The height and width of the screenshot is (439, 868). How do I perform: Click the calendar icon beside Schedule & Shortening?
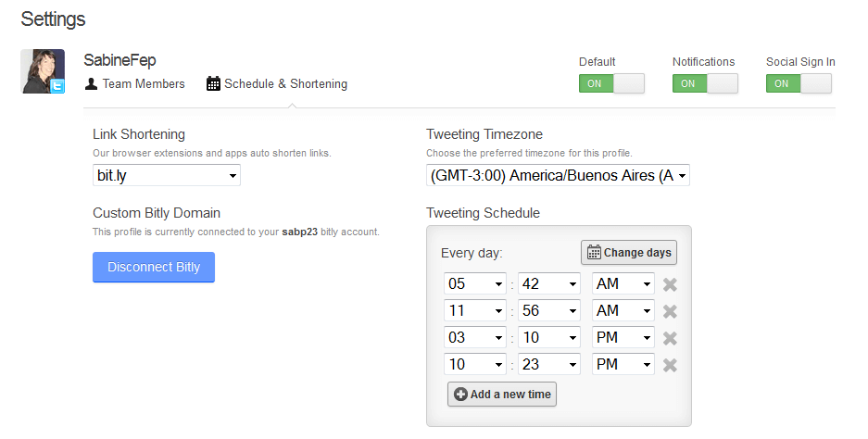point(213,83)
